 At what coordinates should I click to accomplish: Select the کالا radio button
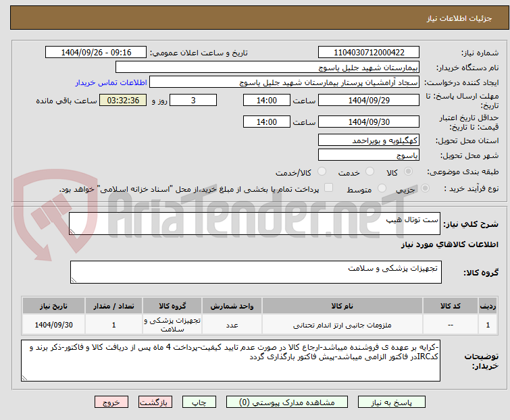[x=408, y=172]
